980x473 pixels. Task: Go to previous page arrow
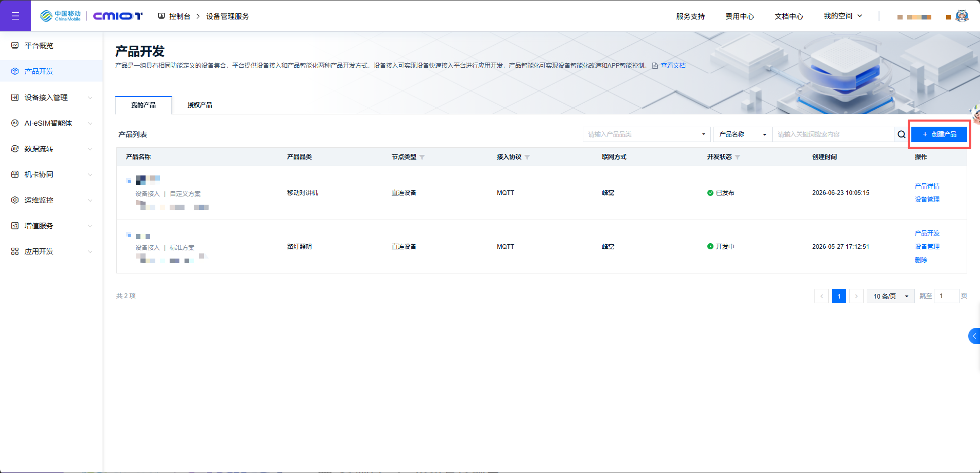tap(822, 296)
